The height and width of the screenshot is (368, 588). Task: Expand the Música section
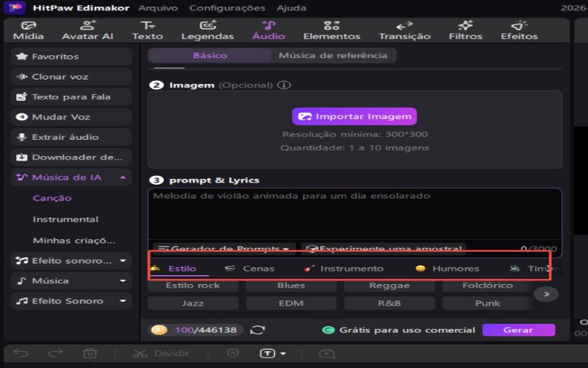(123, 280)
